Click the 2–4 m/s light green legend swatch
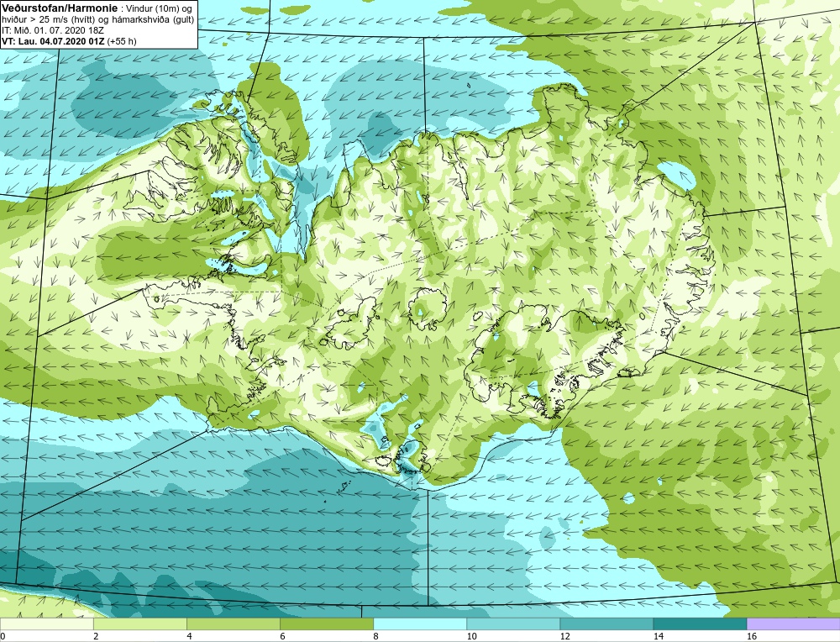 coord(139,624)
